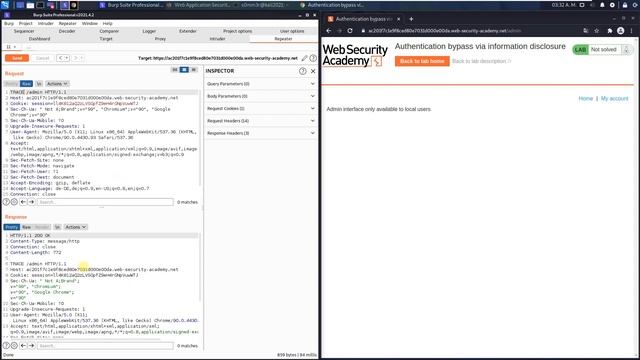Click Chrome's back navigation arrow

point(329,31)
